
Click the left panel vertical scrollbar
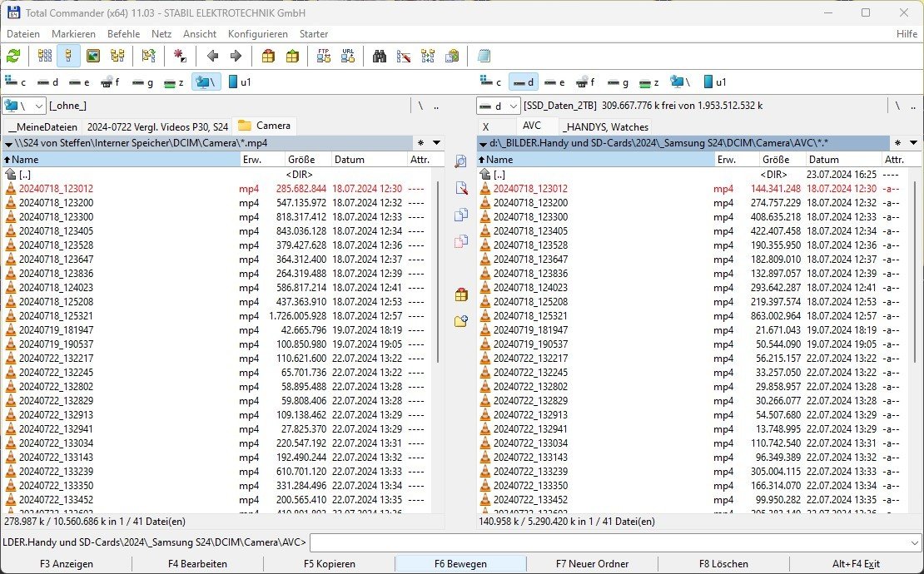coord(438,266)
